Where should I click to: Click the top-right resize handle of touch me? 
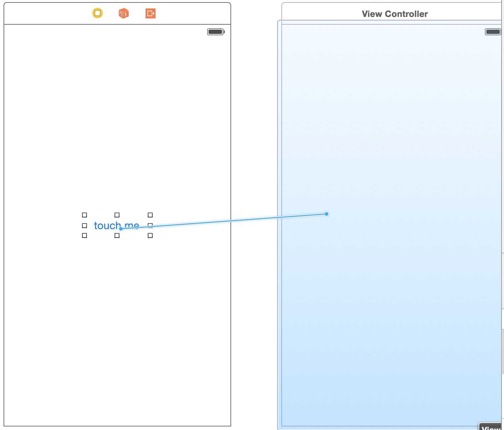[150, 215]
